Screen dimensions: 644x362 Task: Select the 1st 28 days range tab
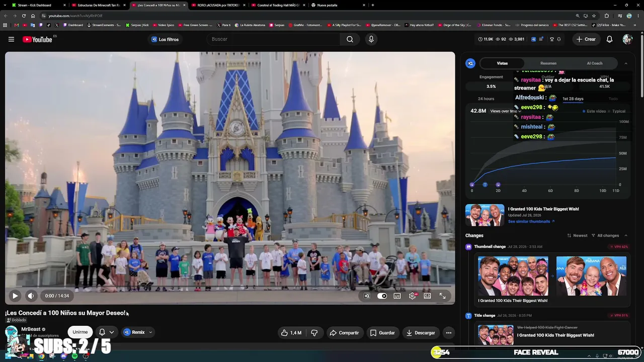573,99
